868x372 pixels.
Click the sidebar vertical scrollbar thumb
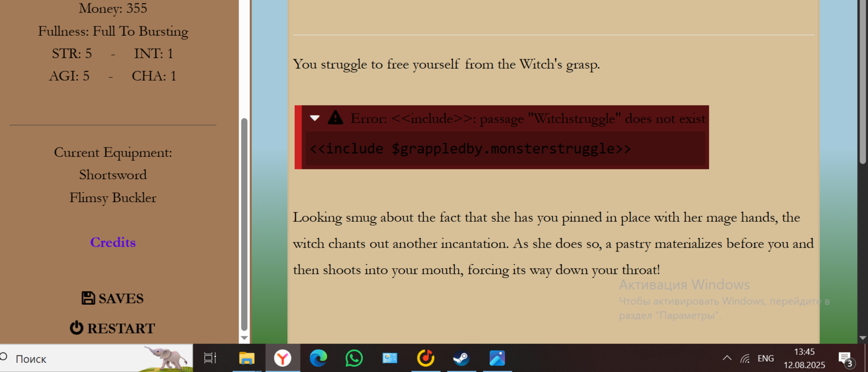click(244, 224)
